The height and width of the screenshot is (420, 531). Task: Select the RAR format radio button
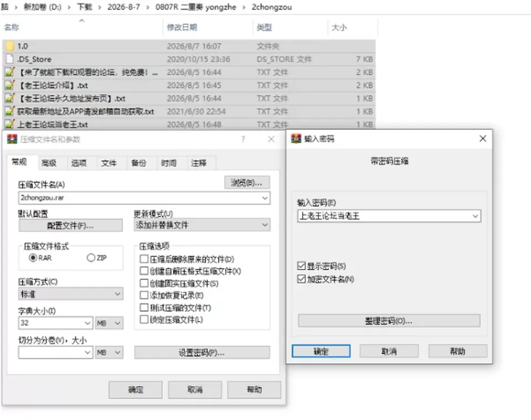33,258
